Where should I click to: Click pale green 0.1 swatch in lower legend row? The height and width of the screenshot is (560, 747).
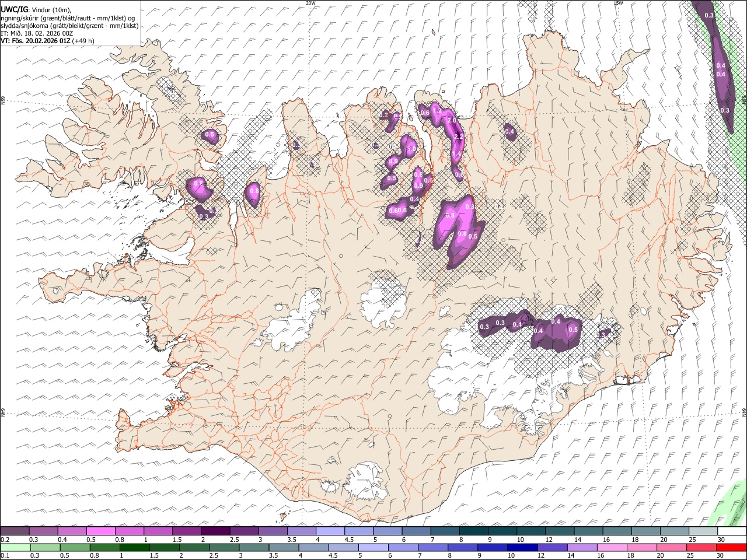click(15, 547)
